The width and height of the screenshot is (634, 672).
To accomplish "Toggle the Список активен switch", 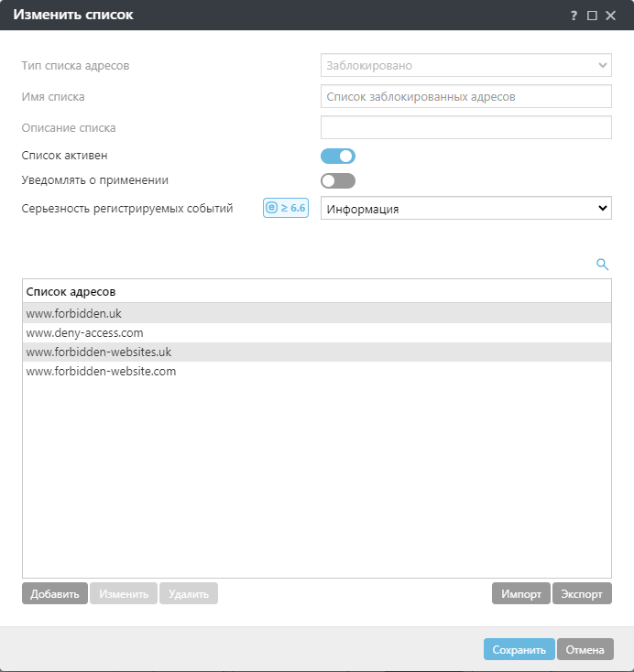I will pos(337,156).
